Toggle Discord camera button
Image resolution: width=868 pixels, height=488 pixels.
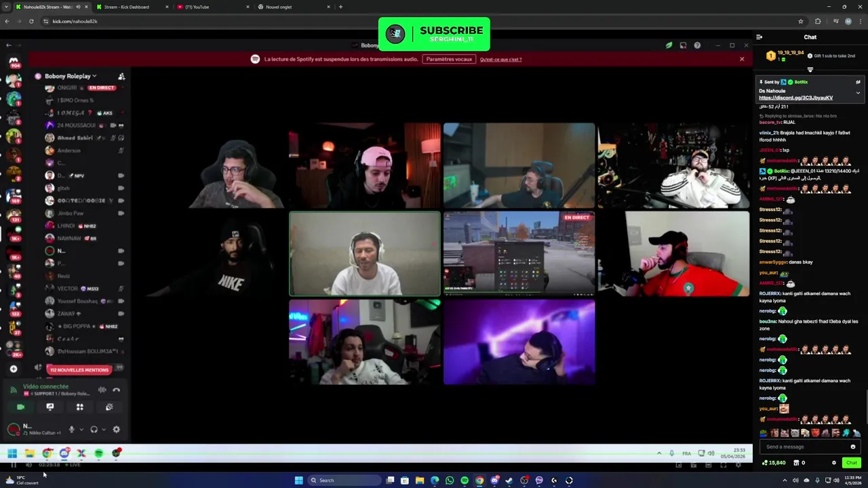point(20,407)
